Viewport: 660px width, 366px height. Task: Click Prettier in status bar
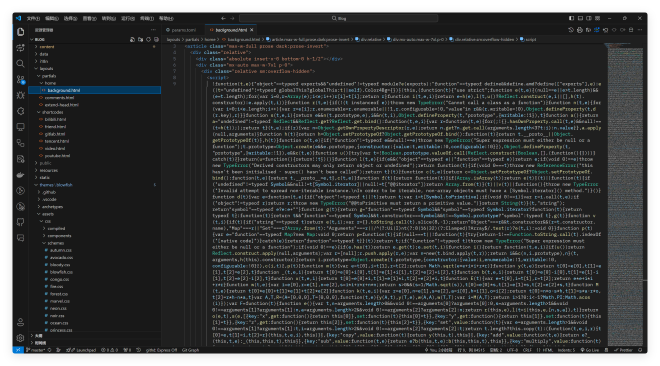coord(624,350)
